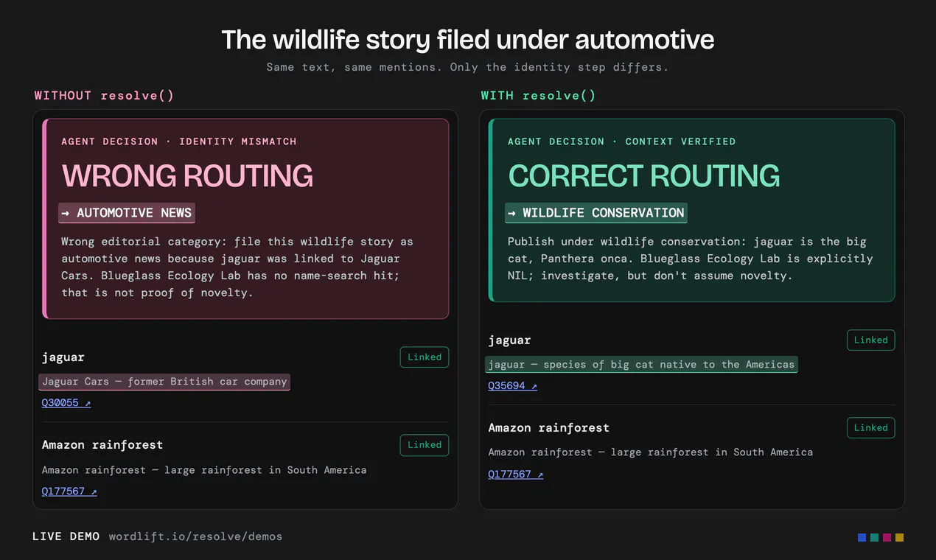The image size is (936, 560).
Task: Click the WRONG ROUTING heading
Action: (187, 176)
